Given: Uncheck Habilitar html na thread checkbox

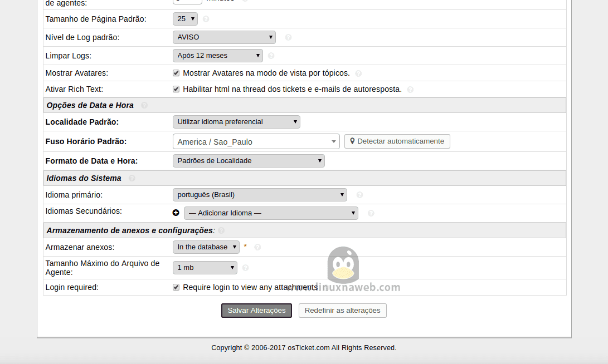Looking at the screenshot, I should click(x=176, y=89).
